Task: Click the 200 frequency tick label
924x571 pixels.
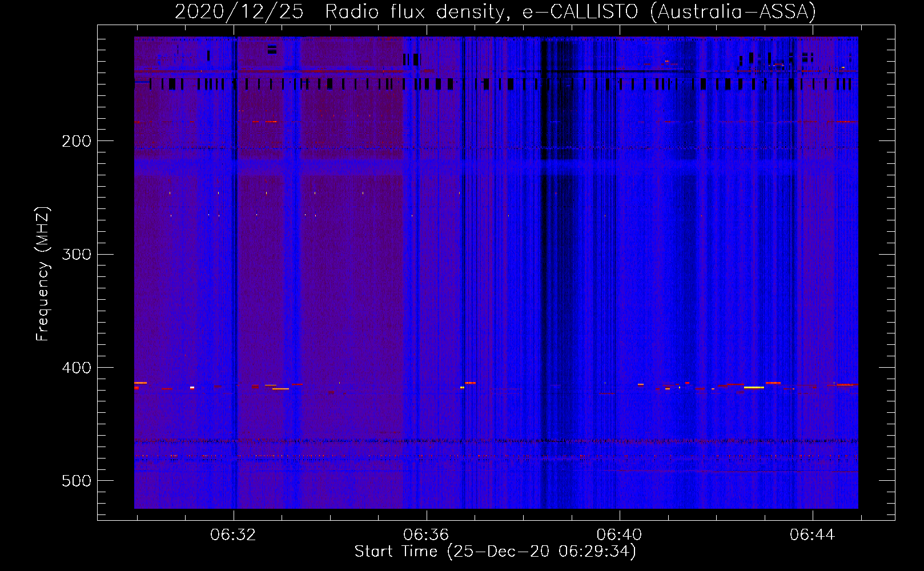Action: [77, 141]
